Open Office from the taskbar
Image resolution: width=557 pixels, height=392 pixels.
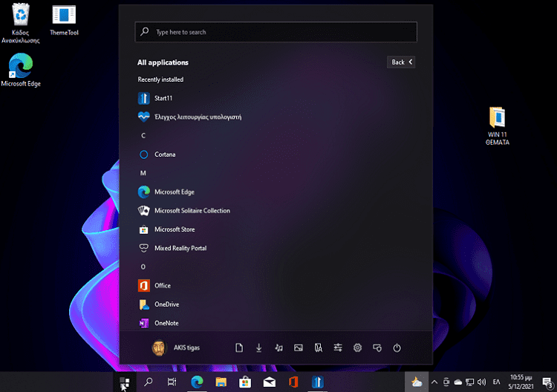(x=293, y=382)
